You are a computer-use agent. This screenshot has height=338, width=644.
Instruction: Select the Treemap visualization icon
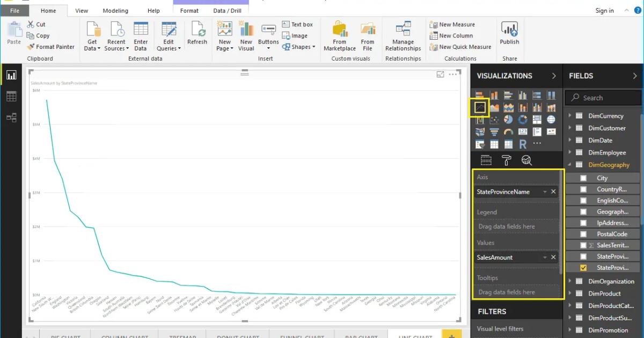(x=537, y=120)
